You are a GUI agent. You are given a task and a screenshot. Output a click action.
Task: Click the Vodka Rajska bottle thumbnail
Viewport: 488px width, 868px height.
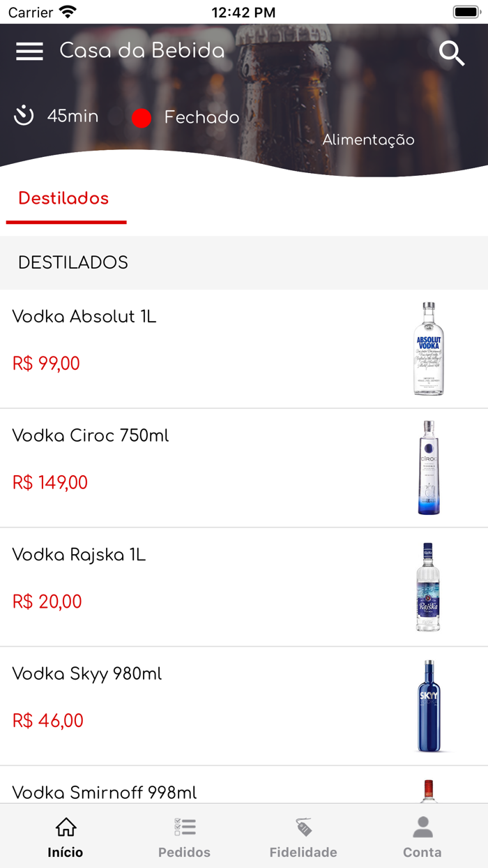click(428, 585)
